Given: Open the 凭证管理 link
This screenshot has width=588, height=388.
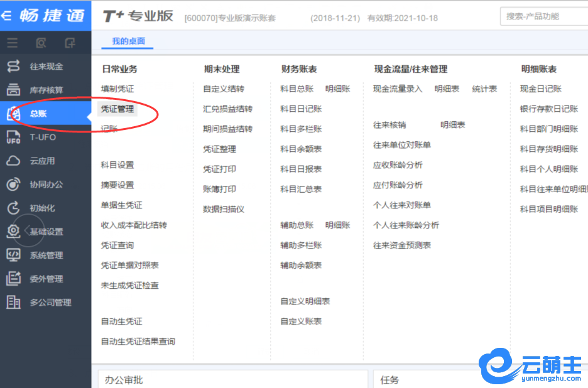Looking at the screenshot, I should point(117,109).
